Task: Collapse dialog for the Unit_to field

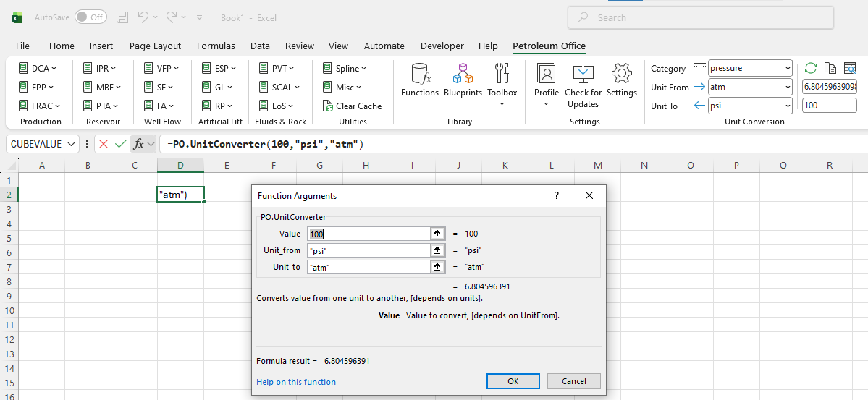Action: click(437, 267)
